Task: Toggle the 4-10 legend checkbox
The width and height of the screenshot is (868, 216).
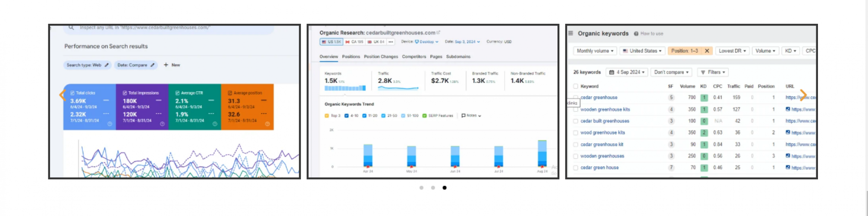Action: (347, 116)
